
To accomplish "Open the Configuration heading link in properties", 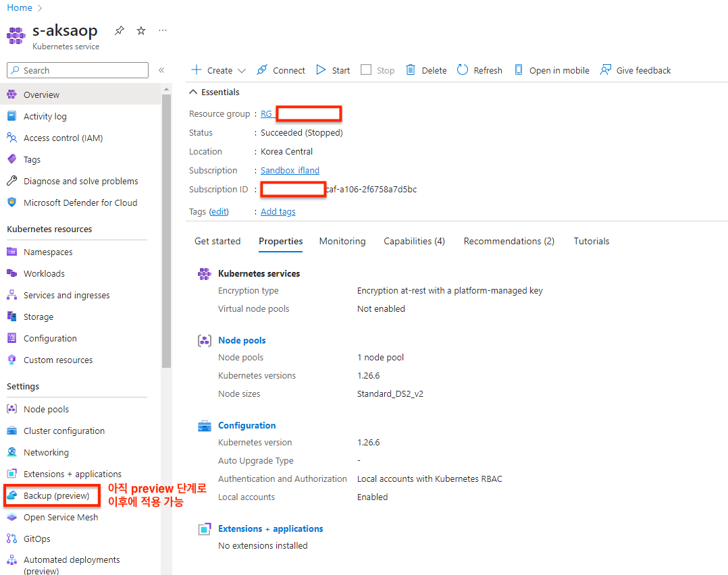I will 246,426.
